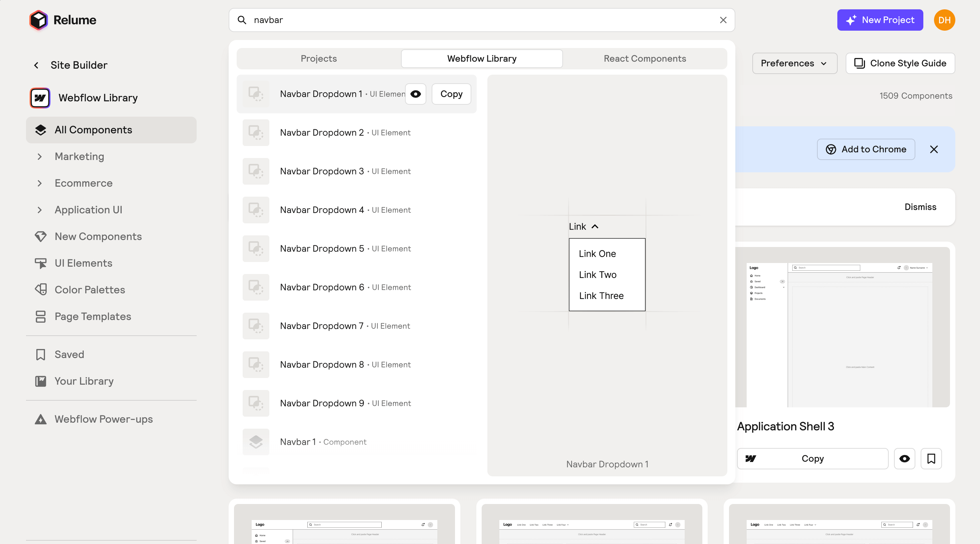Click the All Components layers icon
Viewport: 980px width, 544px height.
[40, 130]
